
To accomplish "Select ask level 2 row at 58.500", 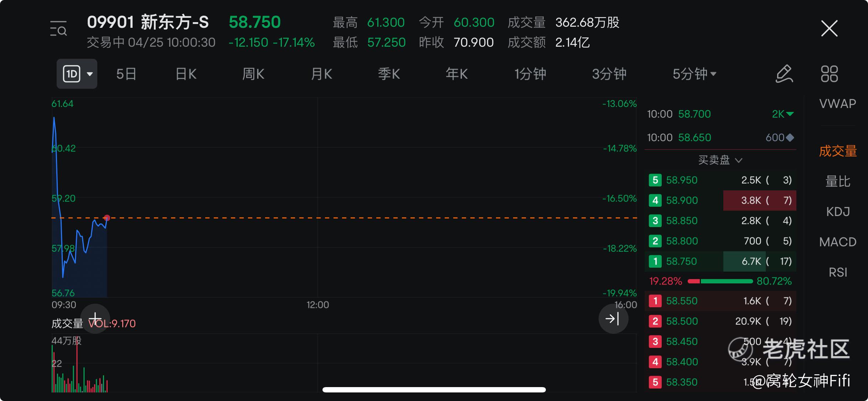I will pos(720,321).
